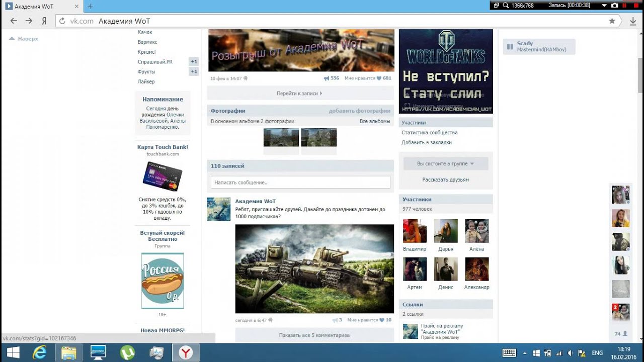644x362 pixels.
Task: Open the first album photo thumbnail
Action: click(281, 137)
